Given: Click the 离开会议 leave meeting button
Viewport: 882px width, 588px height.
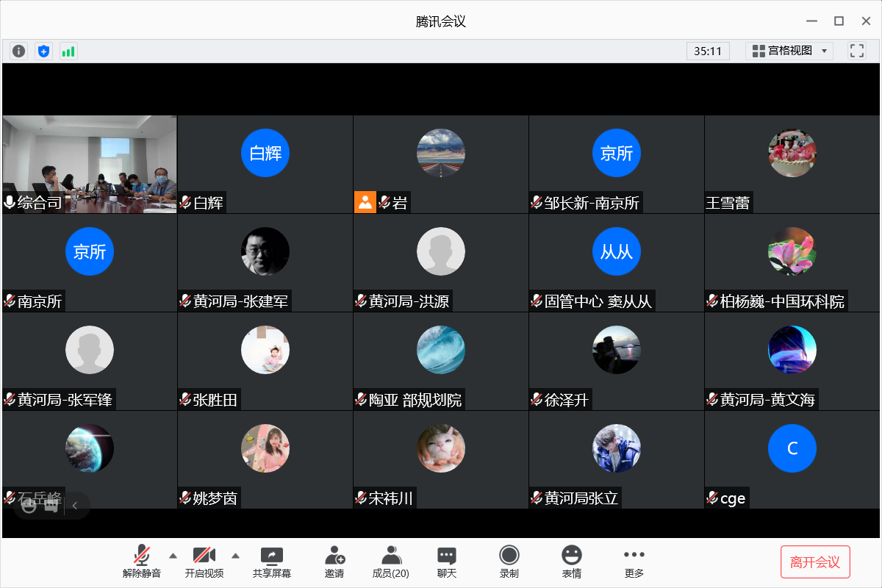Looking at the screenshot, I should 814,562.
